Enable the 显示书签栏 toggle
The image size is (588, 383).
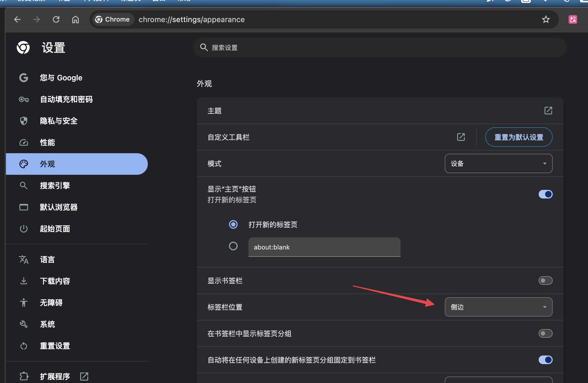pos(545,281)
